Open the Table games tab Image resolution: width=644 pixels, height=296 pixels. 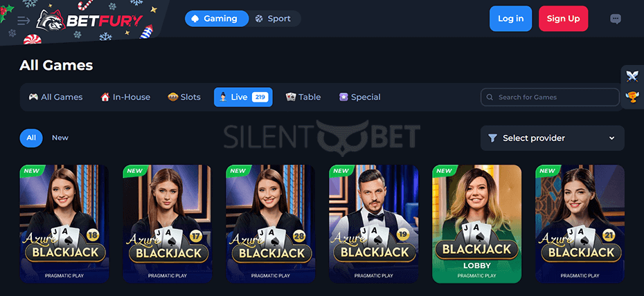point(303,97)
